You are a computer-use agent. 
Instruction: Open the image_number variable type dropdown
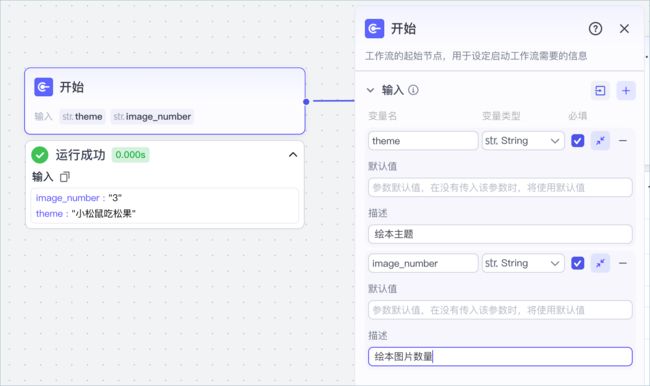point(523,263)
